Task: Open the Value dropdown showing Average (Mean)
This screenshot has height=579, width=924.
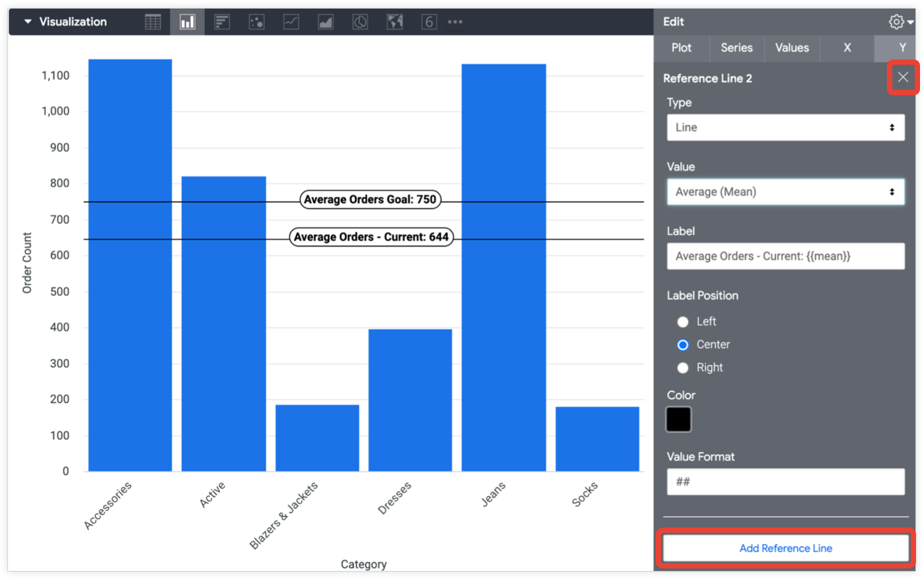Action: 785,192
